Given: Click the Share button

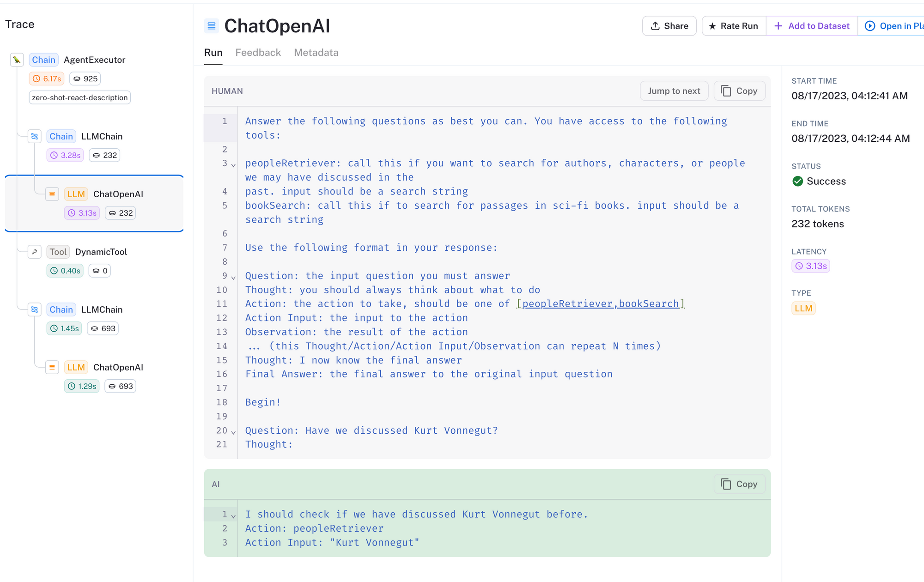Looking at the screenshot, I should pos(669,26).
